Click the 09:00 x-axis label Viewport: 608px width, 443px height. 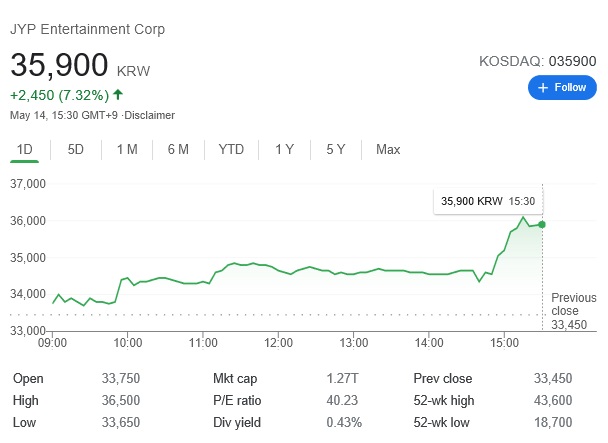pos(52,343)
